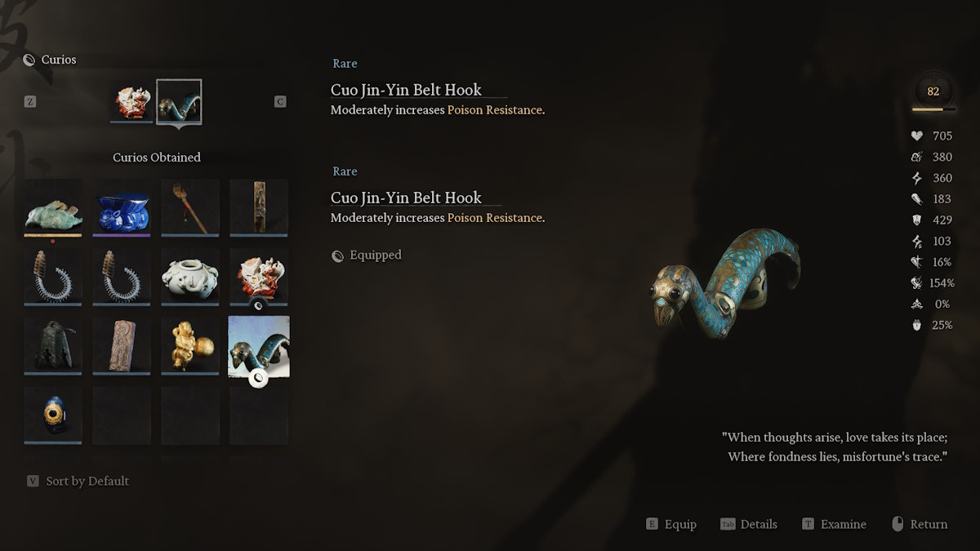Viewport: 980px width, 551px height.
Task: Choose the first centipede-shaped curio
Action: point(53,277)
